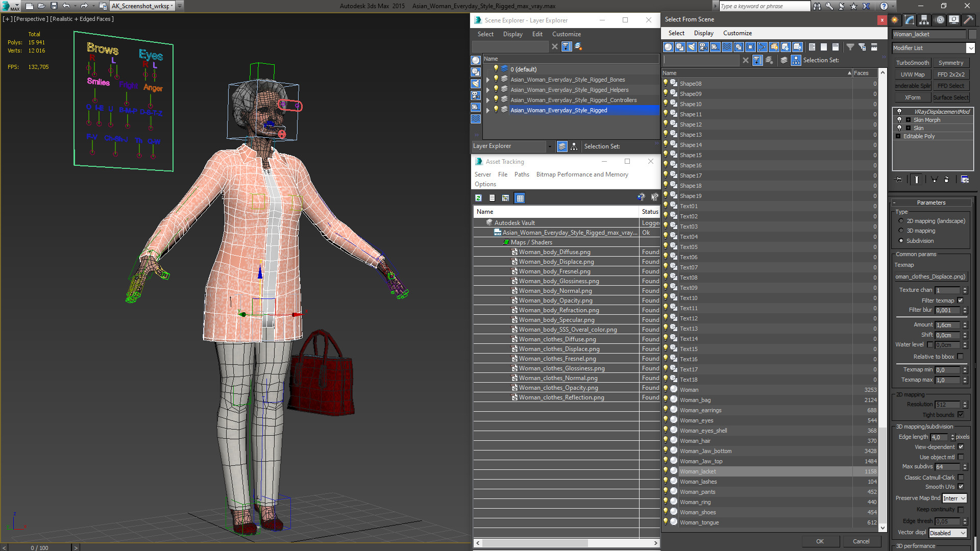Toggle Display Space Warps filter icon
The height and width of the screenshot is (551, 980).
coord(727,47)
